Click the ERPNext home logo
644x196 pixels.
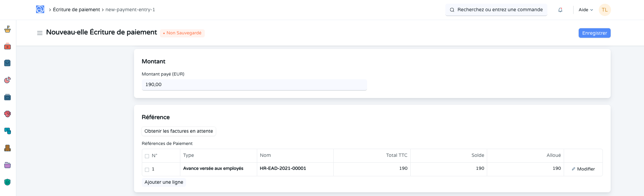40,10
